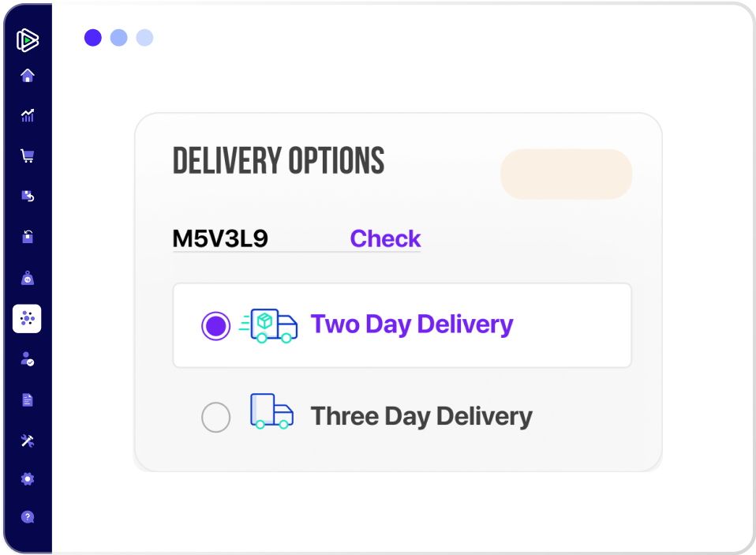Select Two Day Delivery option
756x555 pixels.
215,324
